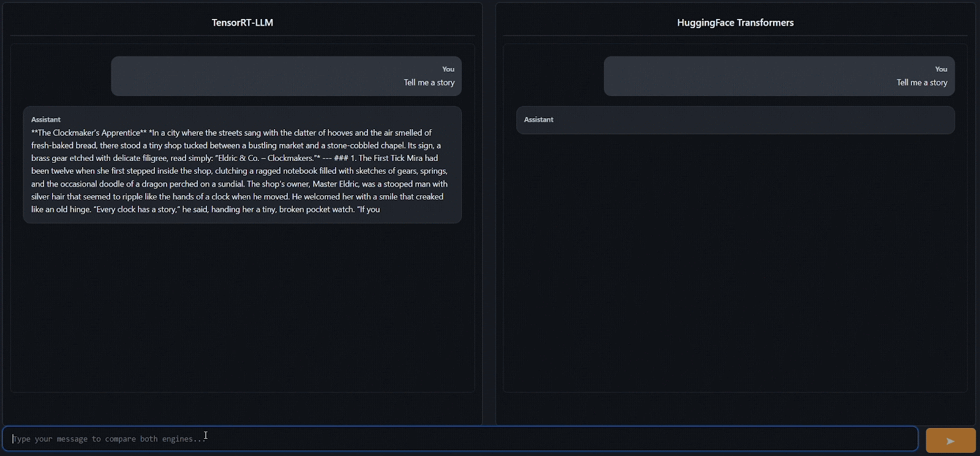This screenshot has width=980, height=456.
Task: Click the "You" label in the TensorRT-LLM panel
Action: [x=448, y=69]
